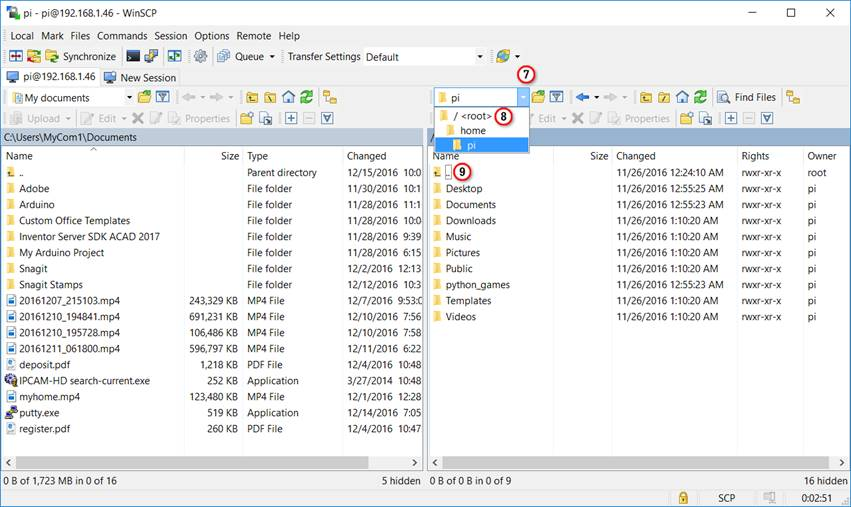Open the terminal console icon
The image size is (851, 507).
coord(133,56)
